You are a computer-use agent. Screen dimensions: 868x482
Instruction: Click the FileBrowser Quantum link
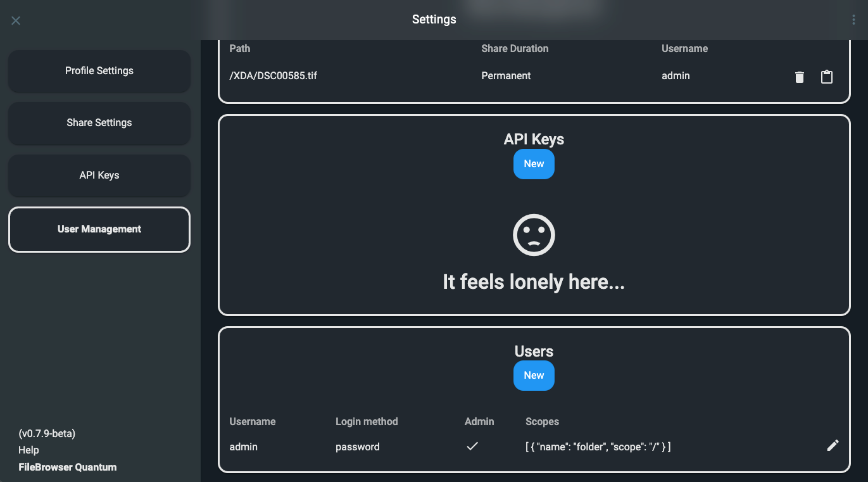(x=68, y=467)
